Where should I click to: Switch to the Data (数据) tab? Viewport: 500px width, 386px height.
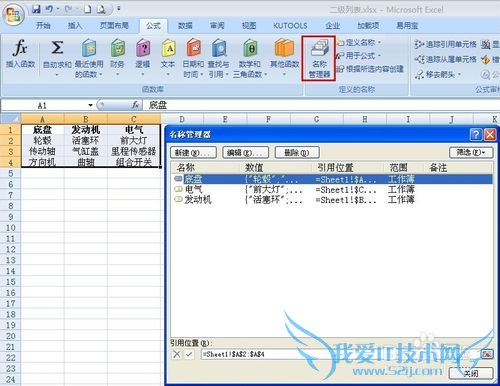pyautogui.click(x=185, y=26)
